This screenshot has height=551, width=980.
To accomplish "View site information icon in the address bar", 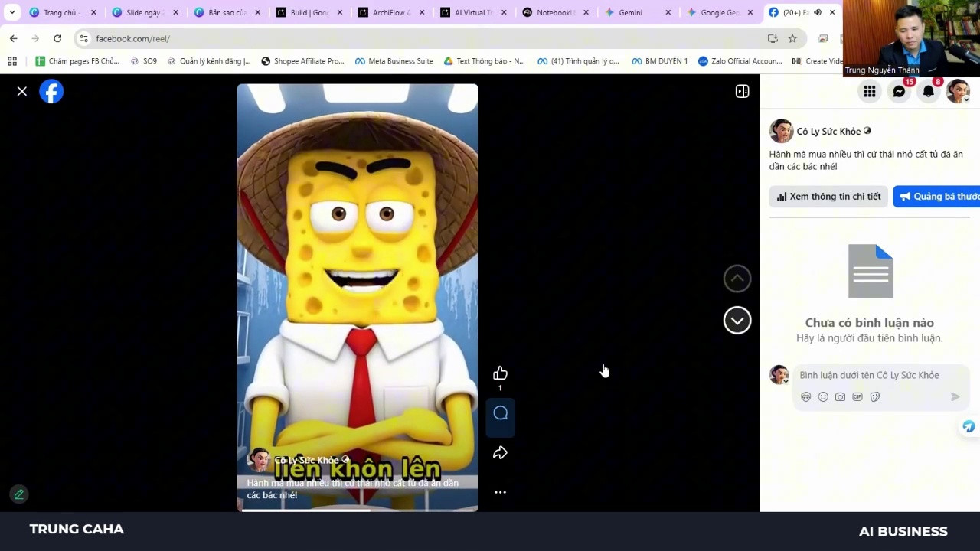I will pyautogui.click(x=84, y=38).
